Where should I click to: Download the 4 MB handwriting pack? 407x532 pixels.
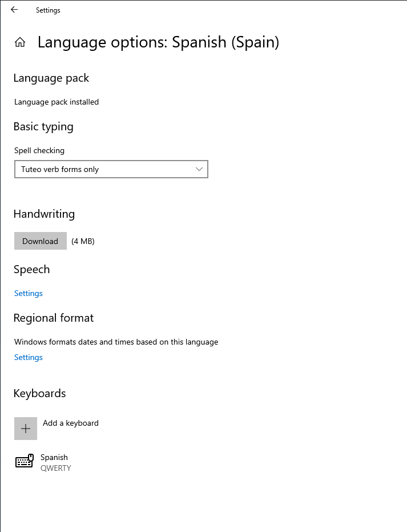[40, 241]
